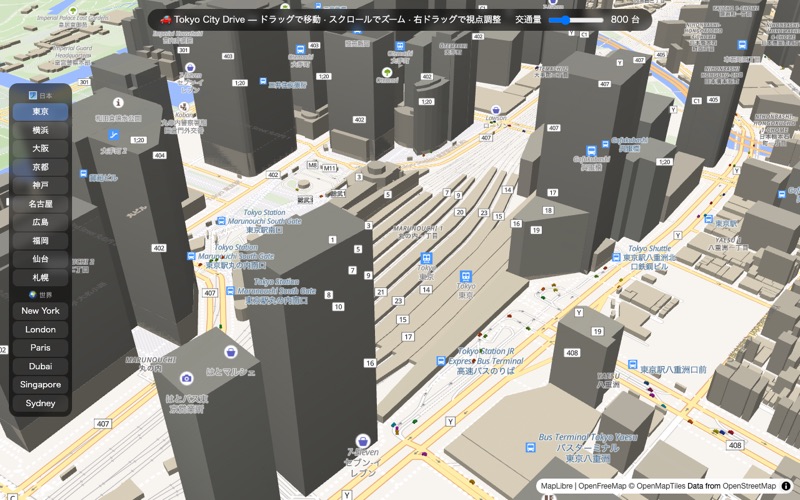Fly to New York

click(x=40, y=311)
